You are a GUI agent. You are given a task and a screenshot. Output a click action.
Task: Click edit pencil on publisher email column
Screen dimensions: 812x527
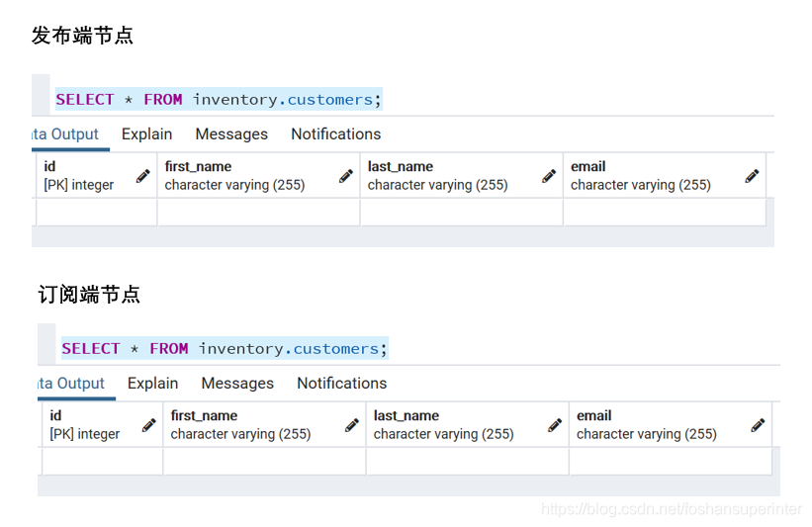(x=752, y=176)
